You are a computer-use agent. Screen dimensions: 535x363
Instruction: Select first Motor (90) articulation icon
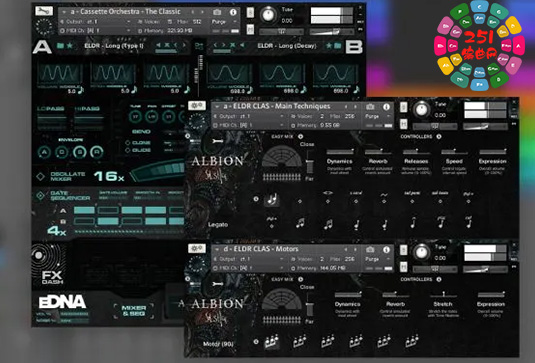[x=272, y=341]
